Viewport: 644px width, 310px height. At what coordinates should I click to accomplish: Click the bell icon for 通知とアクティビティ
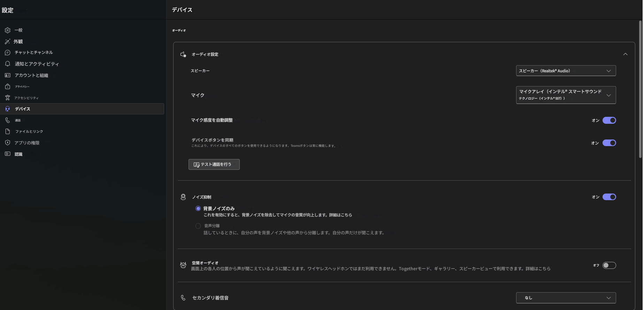click(8, 64)
